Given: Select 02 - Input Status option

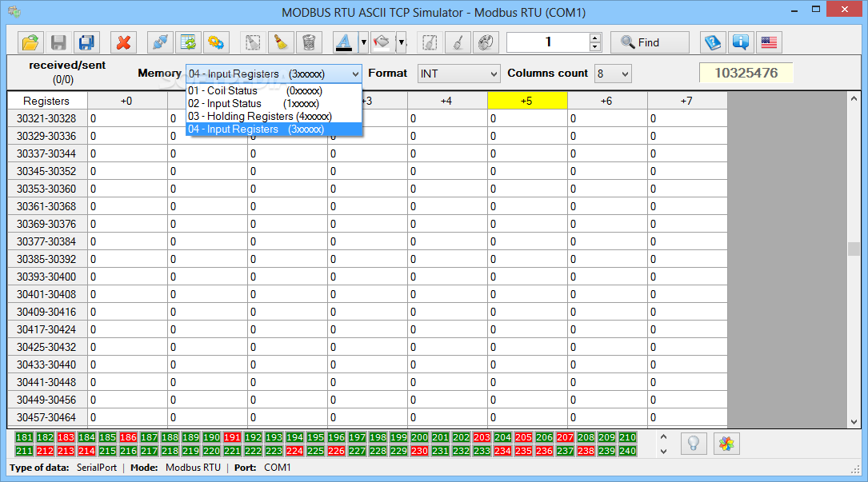Looking at the screenshot, I should pyautogui.click(x=274, y=103).
